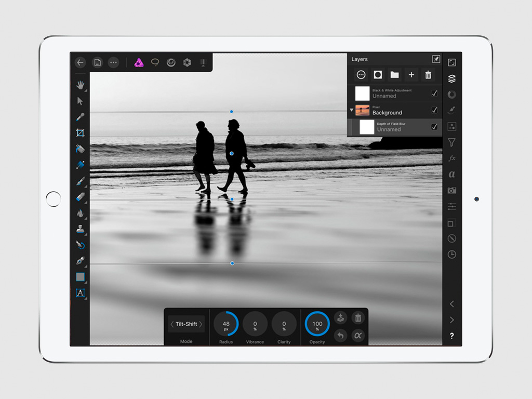Select the Crop tool in left toolbar

point(80,133)
